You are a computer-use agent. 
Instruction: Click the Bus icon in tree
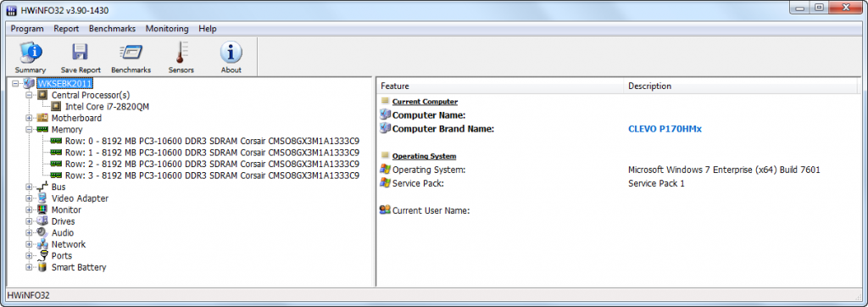[42, 187]
